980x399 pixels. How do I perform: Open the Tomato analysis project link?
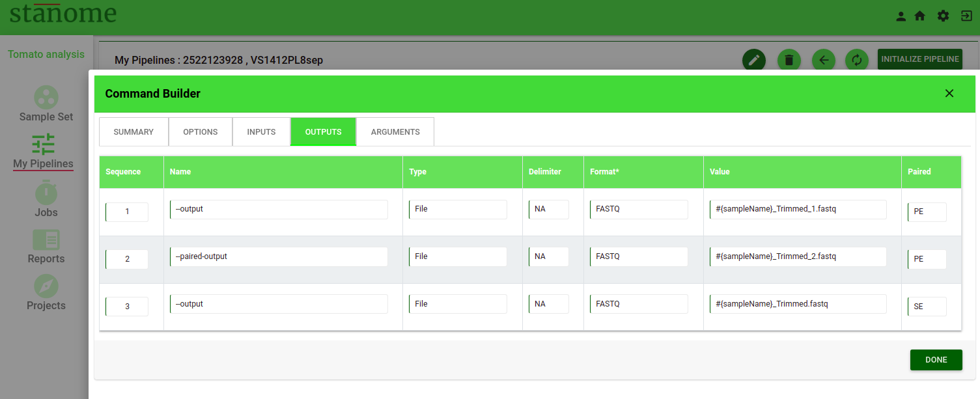click(46, 54)
